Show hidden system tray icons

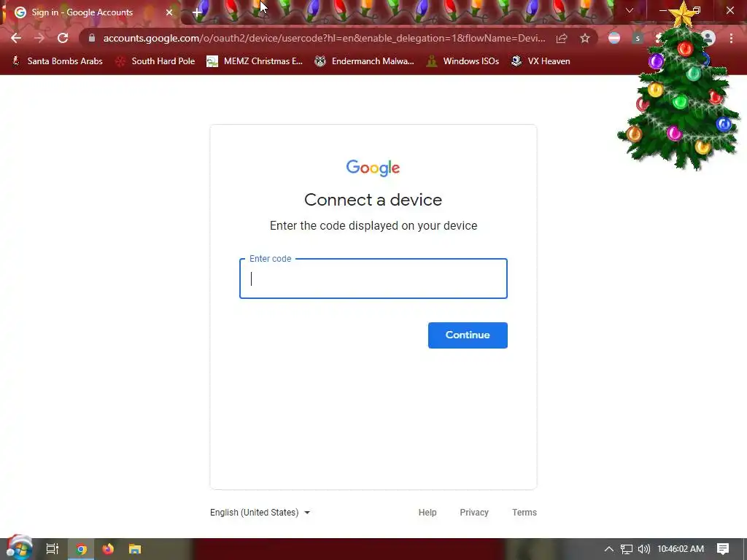click(609, 549)
